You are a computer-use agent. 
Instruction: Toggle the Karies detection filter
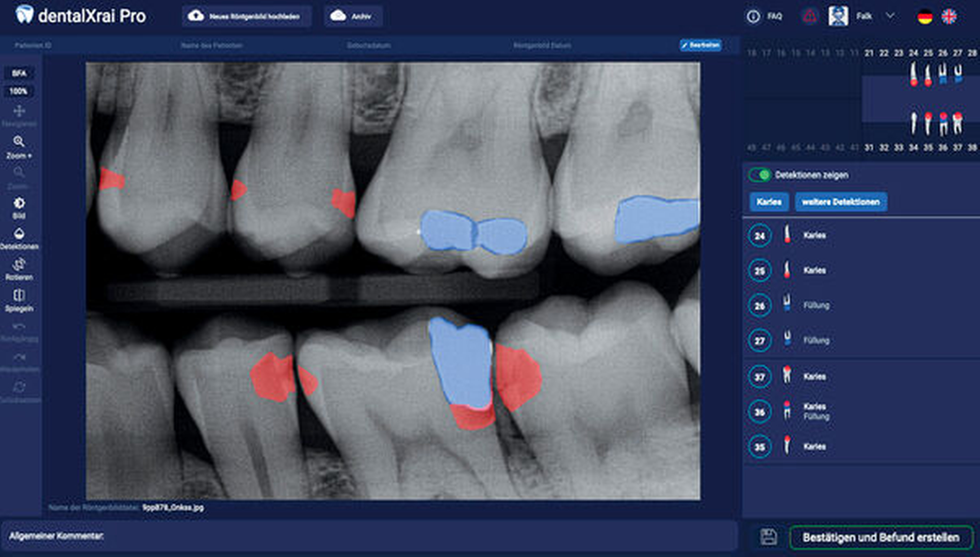pos(769,202)
